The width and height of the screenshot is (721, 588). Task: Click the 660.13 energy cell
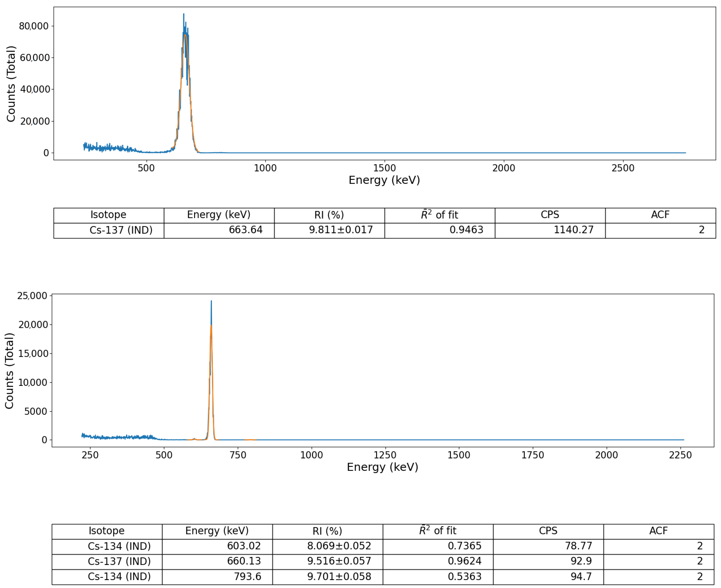244,561
